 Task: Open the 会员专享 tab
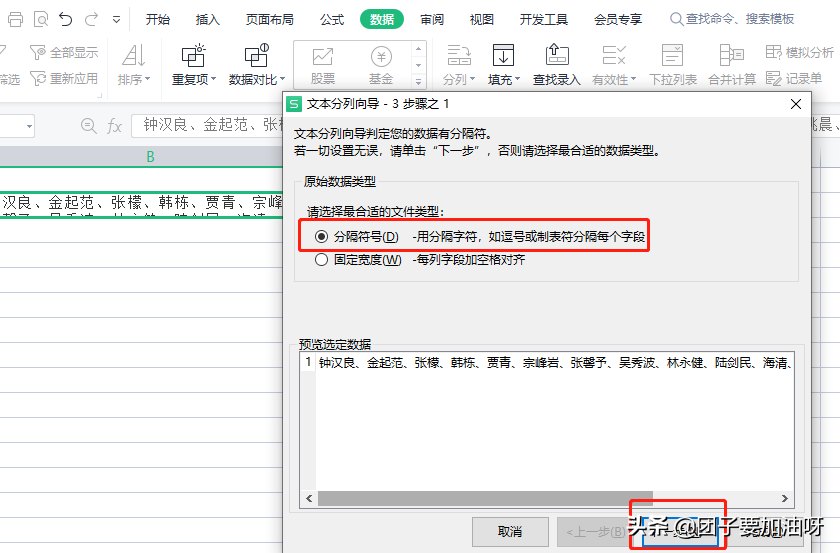(618, 20)
